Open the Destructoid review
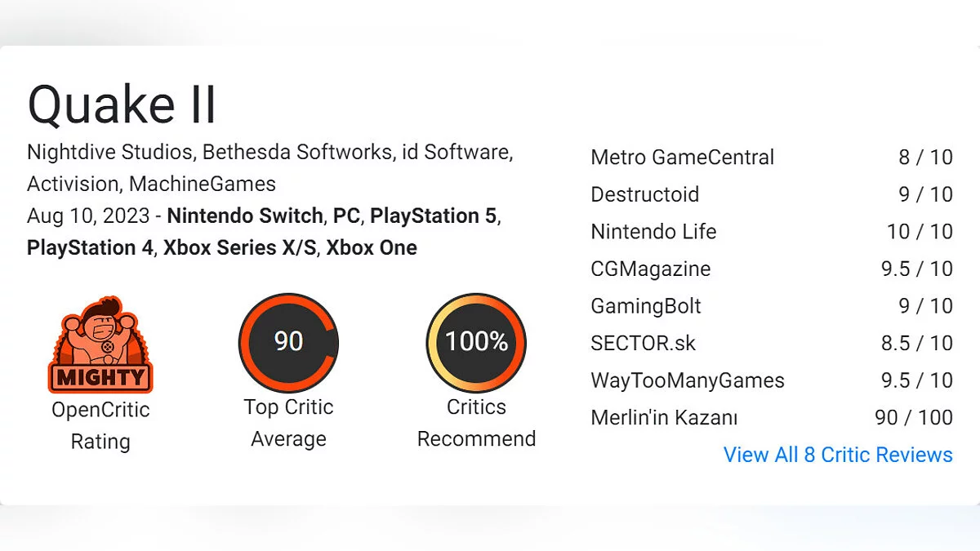Viewport: 980px width, 551px height. click(x=645, y=194)
